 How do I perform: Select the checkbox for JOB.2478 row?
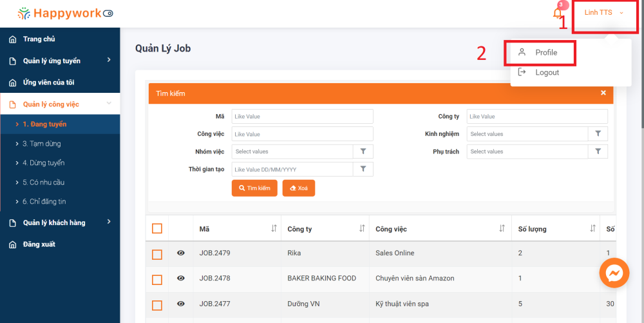point(157,279)
